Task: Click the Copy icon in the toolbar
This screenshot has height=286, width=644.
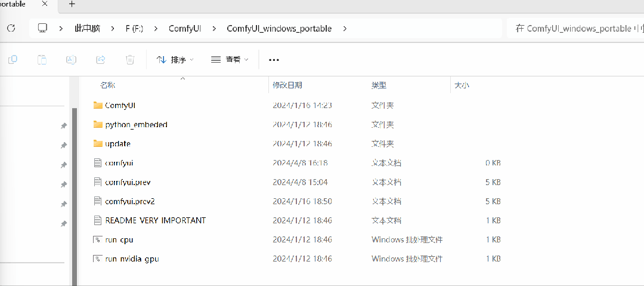Action: pyautogui.click(x=13, y=60)
